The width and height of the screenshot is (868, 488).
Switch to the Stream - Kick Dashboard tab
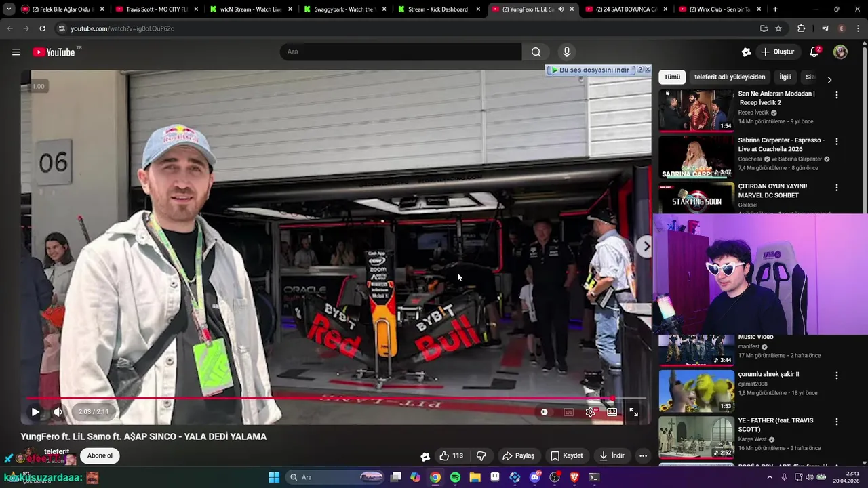pyautogui.click(x=437, y=9)
